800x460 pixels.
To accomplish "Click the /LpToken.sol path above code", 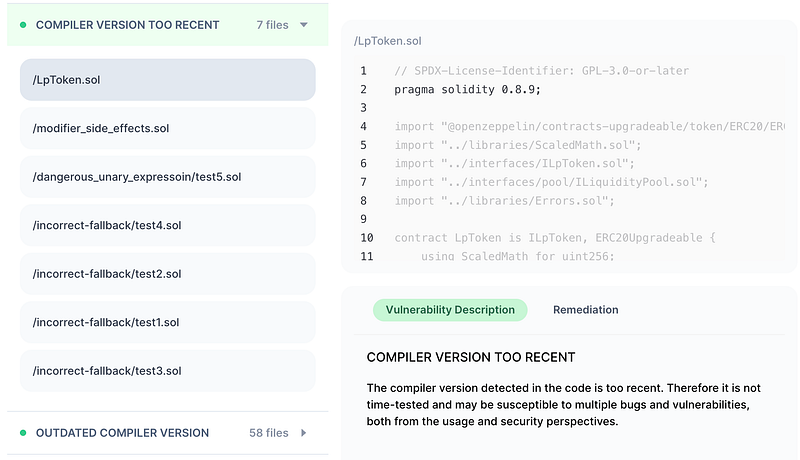I will [x=387, y=41].
